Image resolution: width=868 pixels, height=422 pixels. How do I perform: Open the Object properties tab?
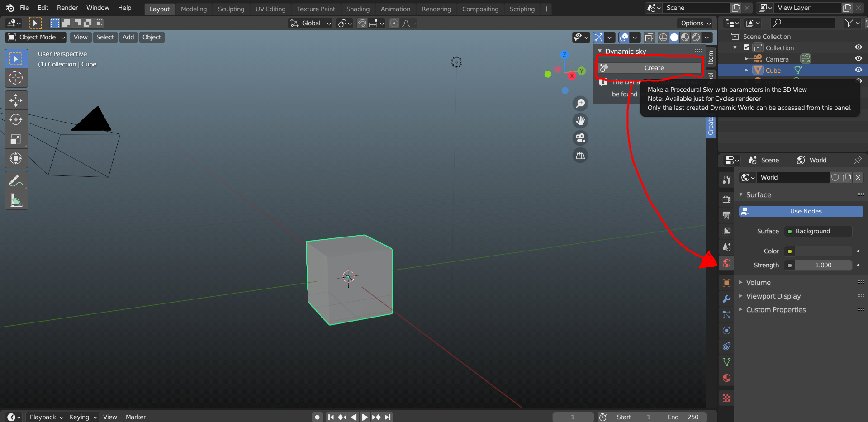click(x=726, y=283)
